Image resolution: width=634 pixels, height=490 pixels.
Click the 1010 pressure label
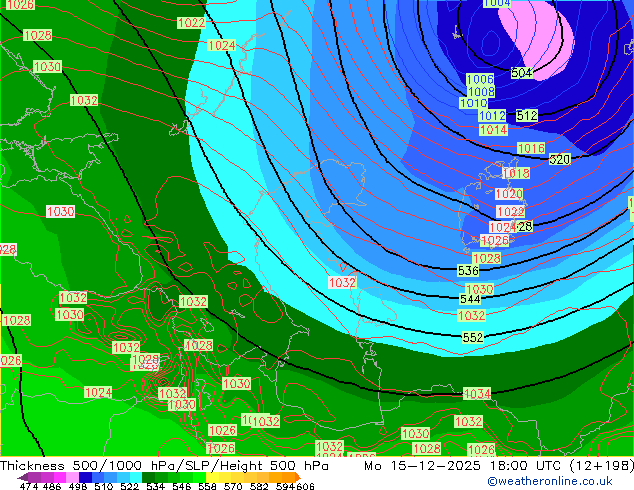473,103
